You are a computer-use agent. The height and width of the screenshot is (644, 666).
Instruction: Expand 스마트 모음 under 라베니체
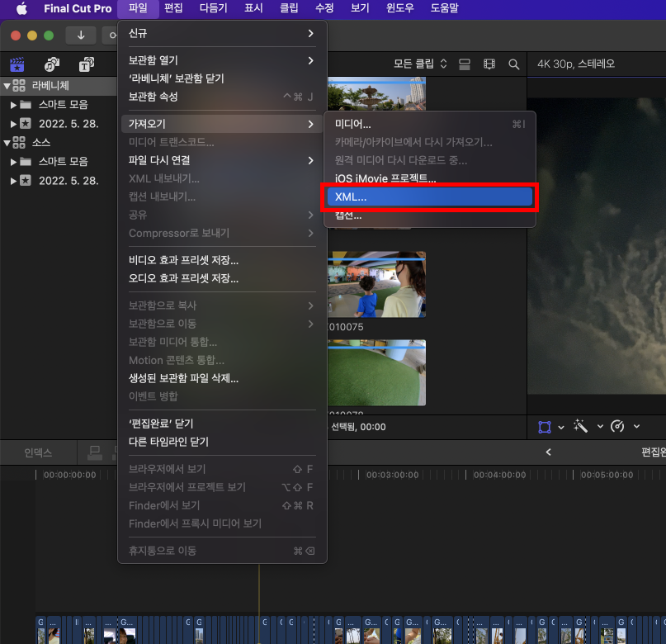(13, 105)
